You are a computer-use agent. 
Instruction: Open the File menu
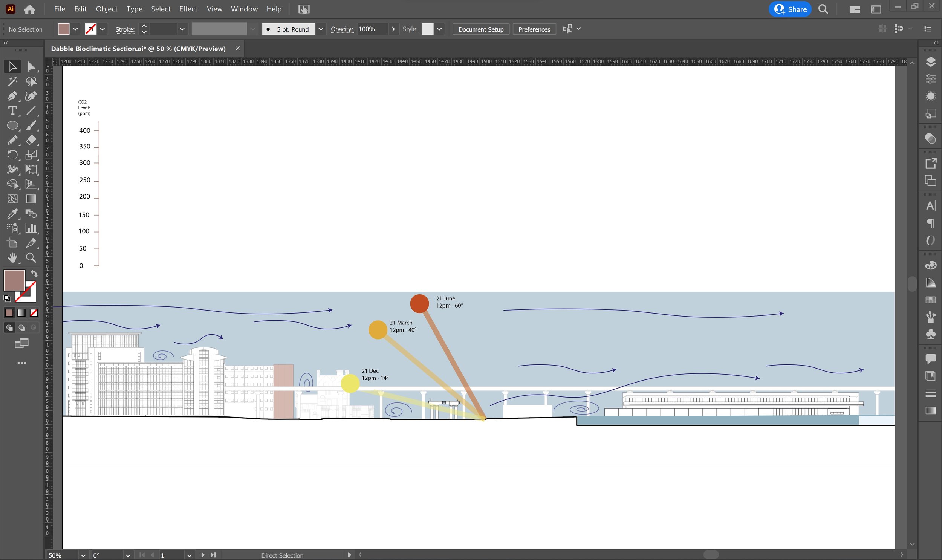[x=60, y=9]
